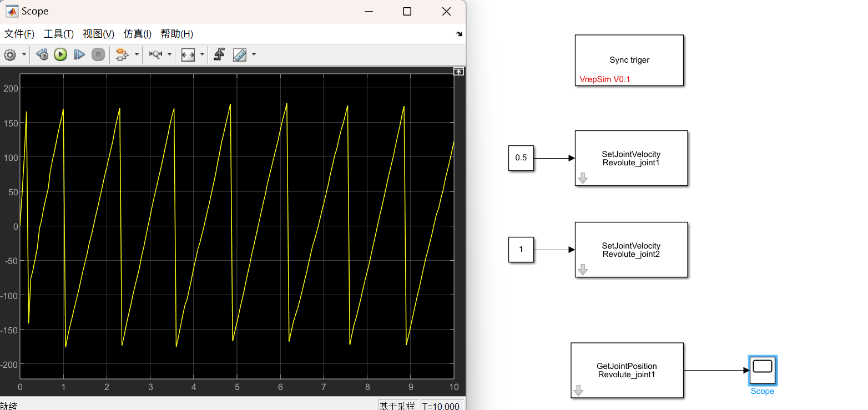868x410 pixels.
Task: Select the Scope block icon
Action: (763, 370)
